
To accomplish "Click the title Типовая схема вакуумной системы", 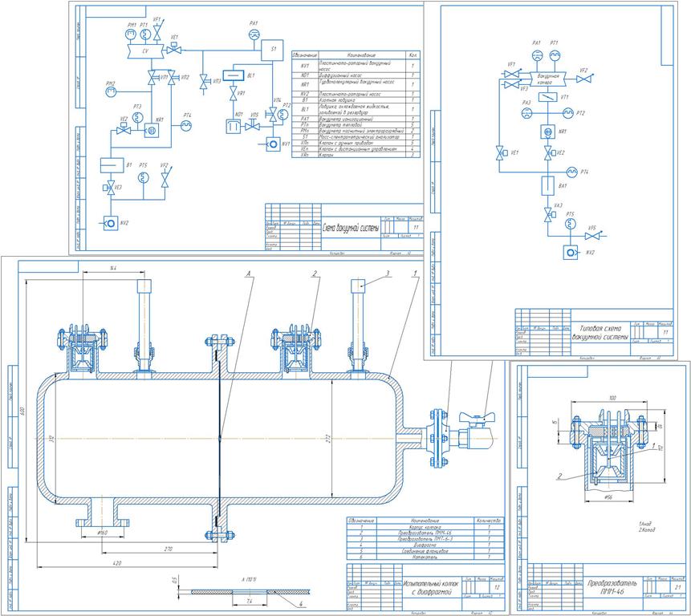I will [x=600, y=333].
